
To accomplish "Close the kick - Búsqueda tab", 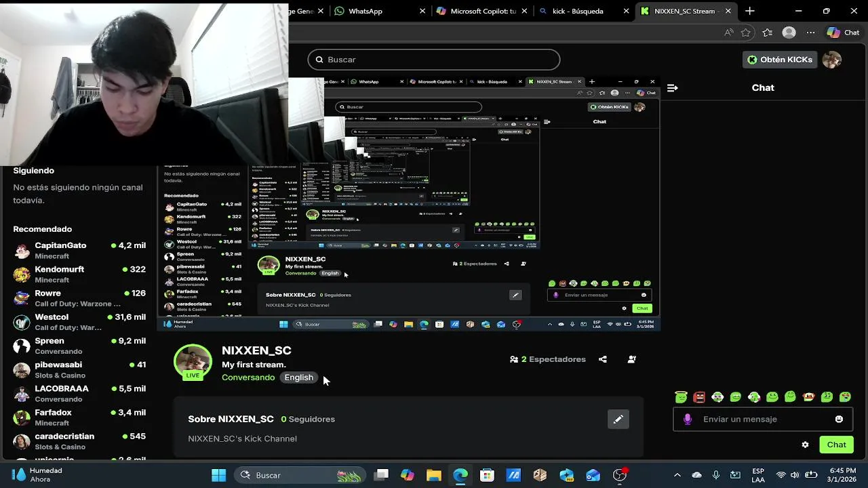I will click(627, 11).
